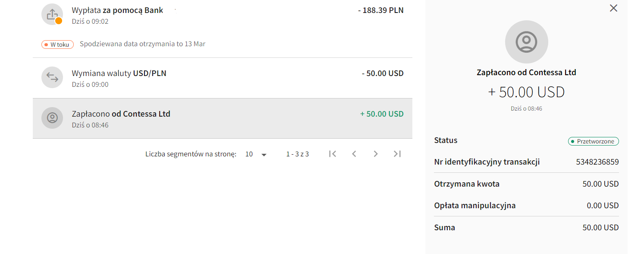
Task: Open the Wypłata za pomocą Bank transaction
Action: (x=223, y=15)
